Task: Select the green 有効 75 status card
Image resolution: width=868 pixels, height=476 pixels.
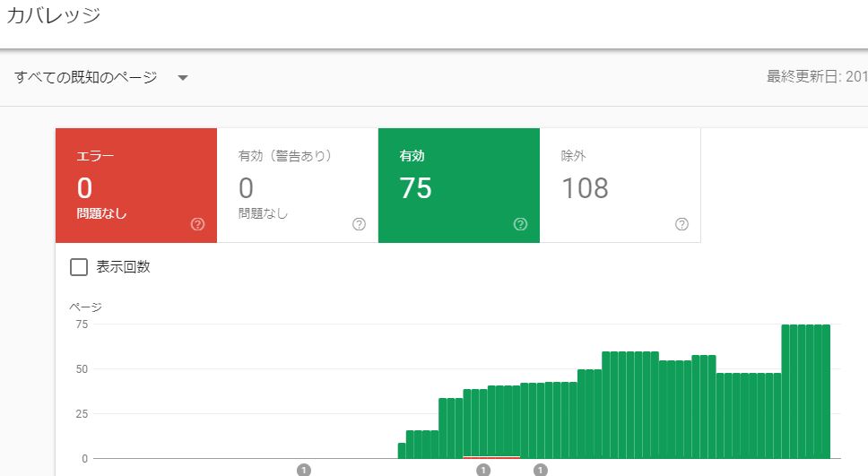Action: (459, 186)
